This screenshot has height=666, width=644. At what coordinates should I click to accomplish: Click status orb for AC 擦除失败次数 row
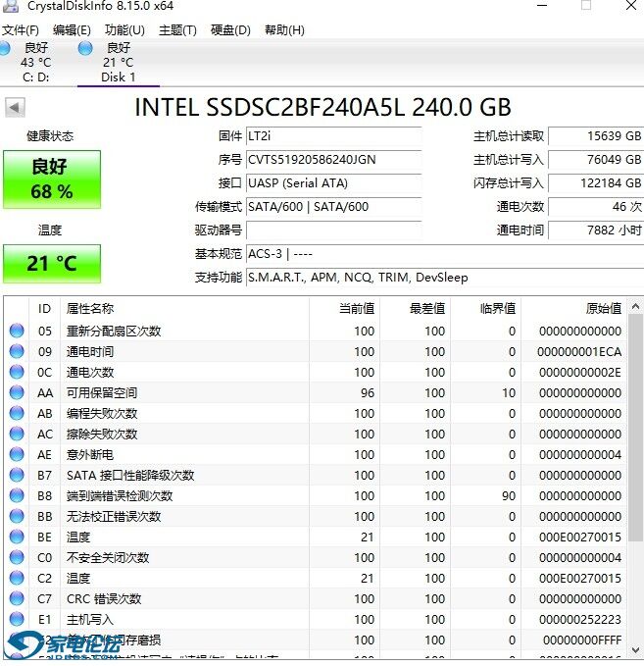(x=17, y=435)
